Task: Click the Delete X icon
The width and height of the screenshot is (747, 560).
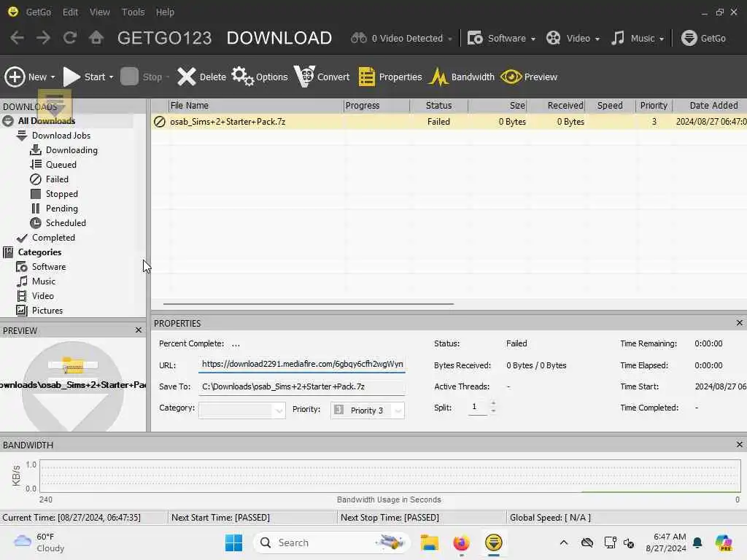Action: tap(186, 77)
